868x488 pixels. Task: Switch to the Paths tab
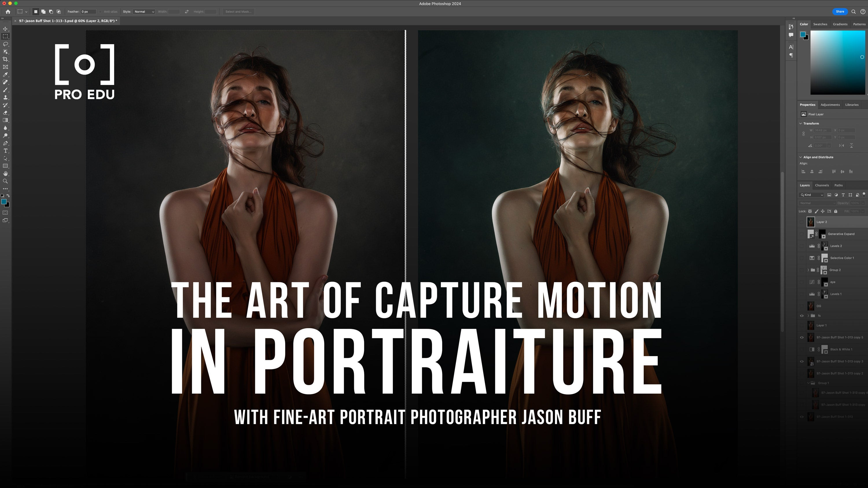pos(838,185)
